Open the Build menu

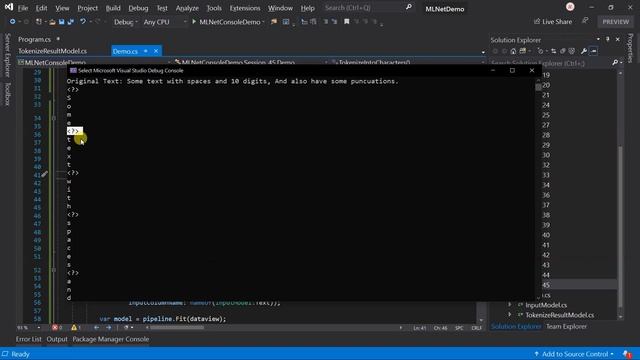(113, 8)
